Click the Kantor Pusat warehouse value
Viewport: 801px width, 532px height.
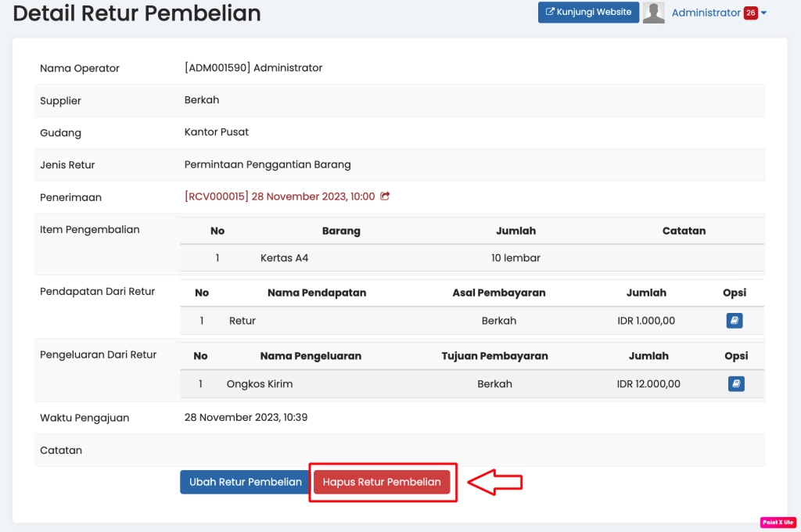point(217,132)
